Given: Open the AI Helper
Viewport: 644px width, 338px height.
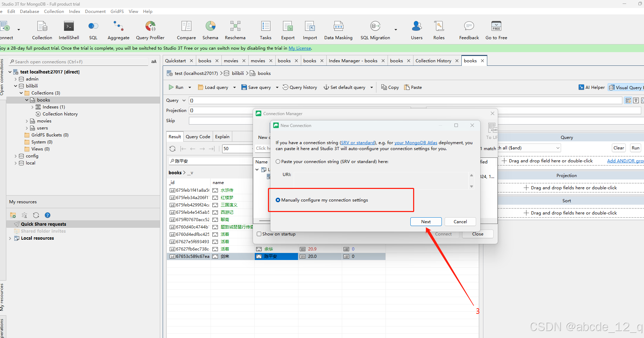Looking at the screenshot, I should tap(592, 87).
